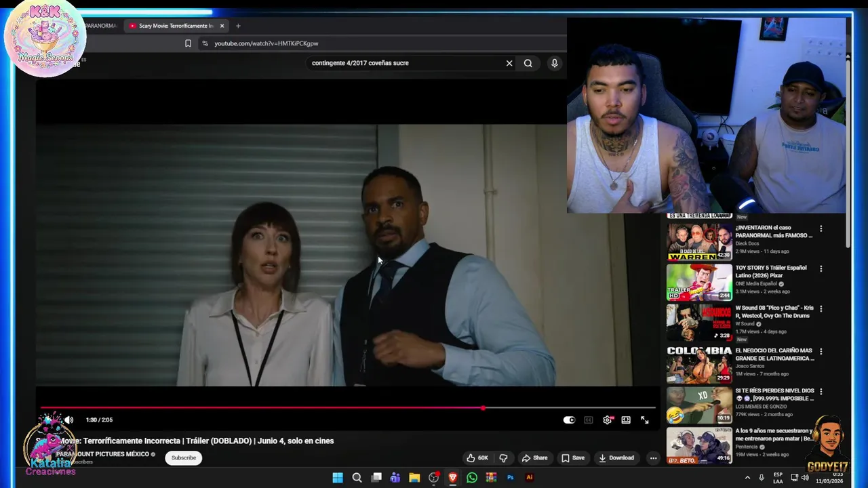
Task: Open WhatsApp from taskbar
Action: [472, 478]
